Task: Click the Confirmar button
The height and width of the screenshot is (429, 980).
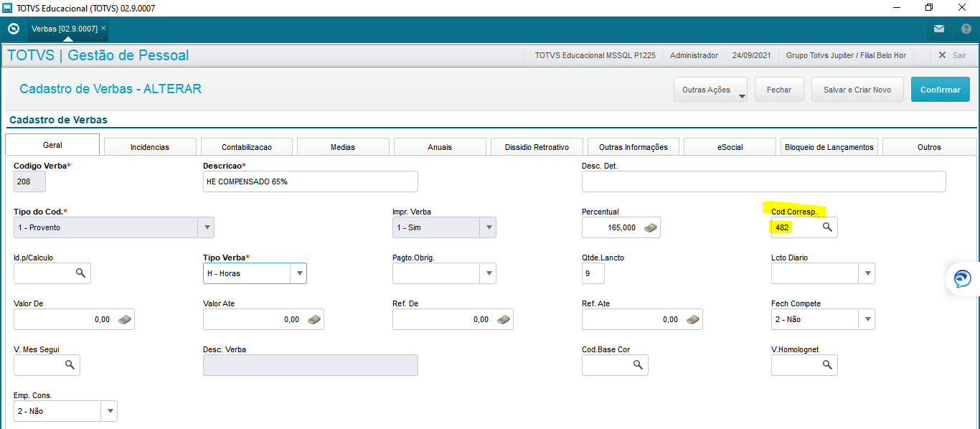Action: pos(940,90)
